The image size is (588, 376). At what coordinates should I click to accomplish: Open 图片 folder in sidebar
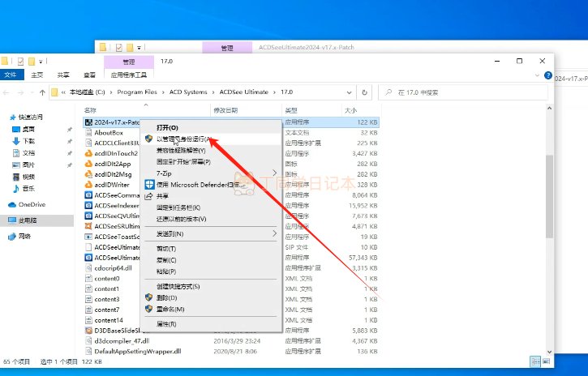28,164
